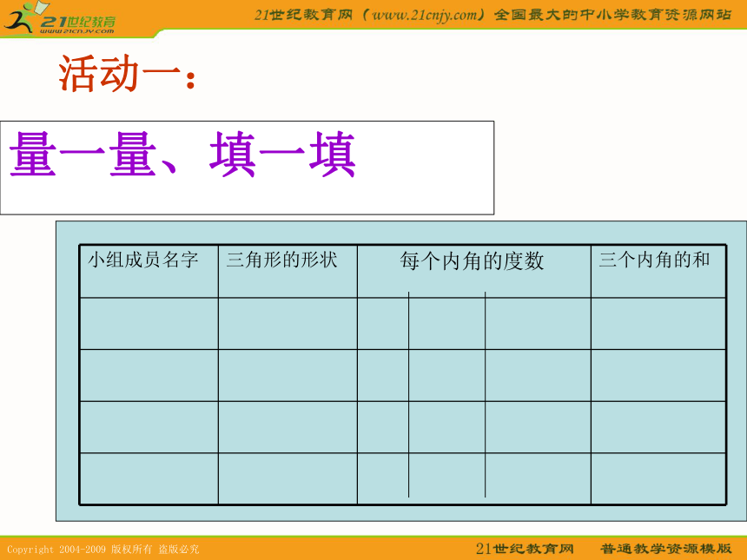This screenshot has width=747, height=560.
Task: Click the header text with www.21cnjy.com
Action: tap(492, 16)
